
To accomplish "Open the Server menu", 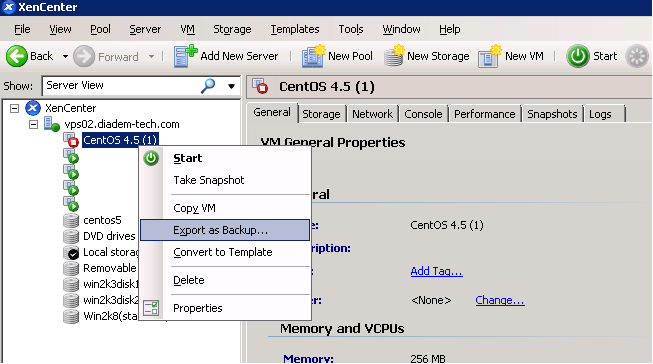I will point(145,29).
